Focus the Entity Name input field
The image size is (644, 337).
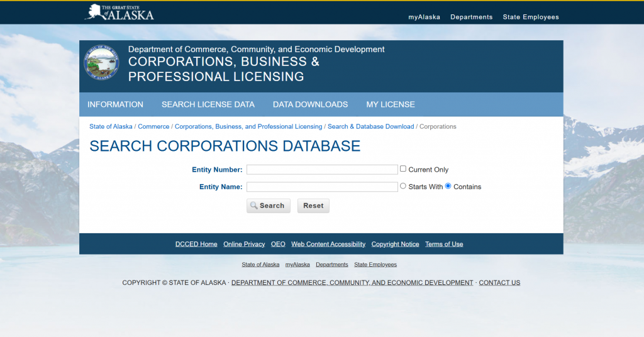click(322, 187)
